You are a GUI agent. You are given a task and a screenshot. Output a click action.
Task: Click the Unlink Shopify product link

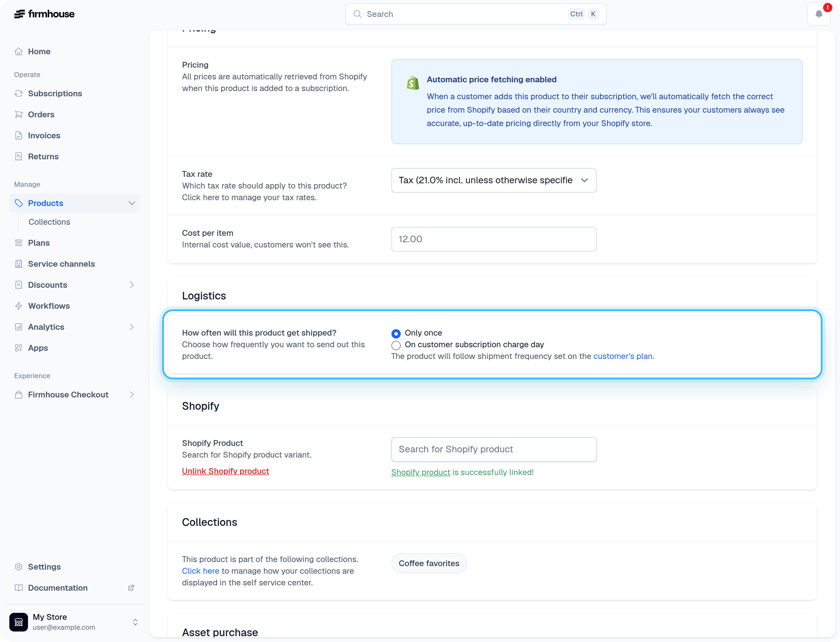(225, 471)
